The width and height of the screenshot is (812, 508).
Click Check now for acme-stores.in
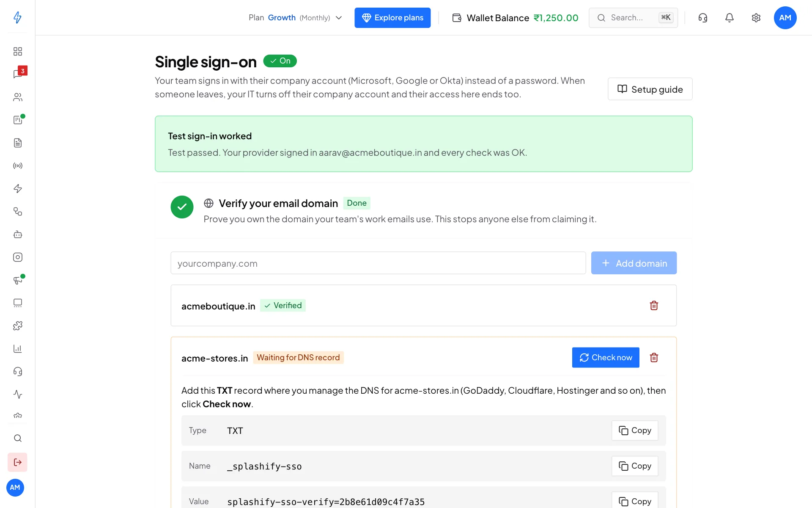click(606, 358)
